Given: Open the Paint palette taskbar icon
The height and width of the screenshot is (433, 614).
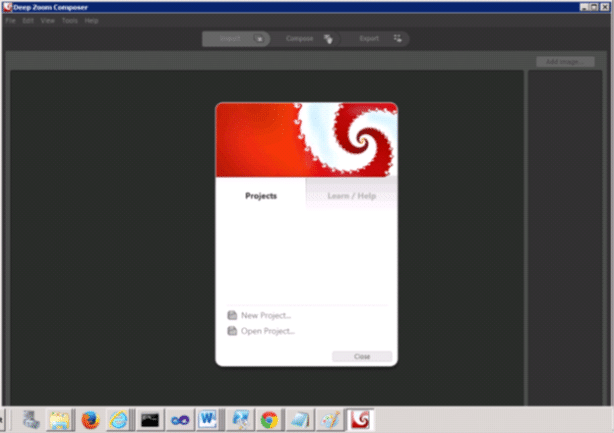Looking at the screenshot, I should [330, 420].
